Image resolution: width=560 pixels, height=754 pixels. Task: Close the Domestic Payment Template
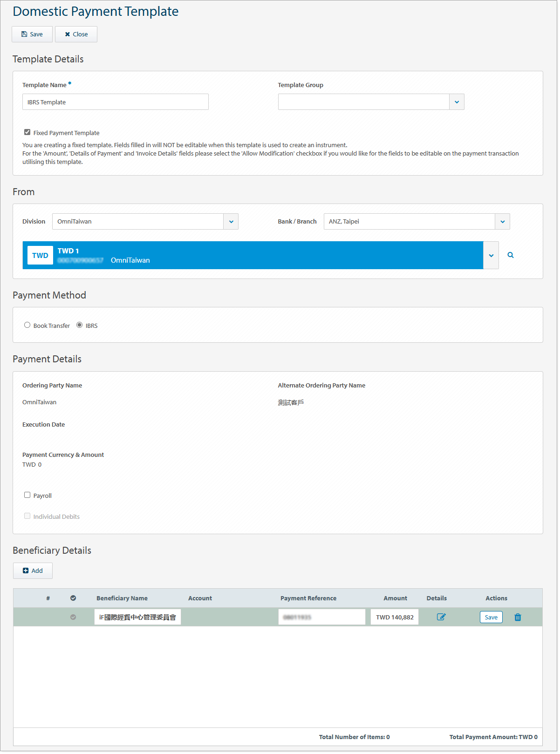pyautogui.click(x=76, y=34)
